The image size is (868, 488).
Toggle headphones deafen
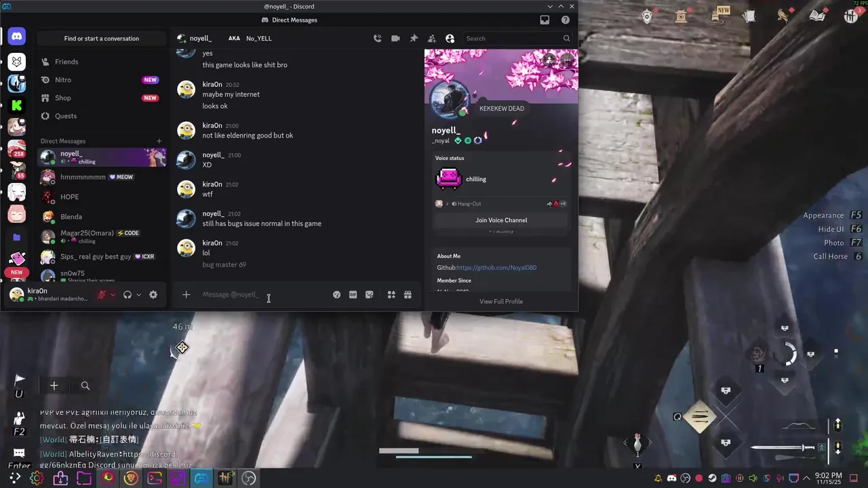click(x=127, y=295)
